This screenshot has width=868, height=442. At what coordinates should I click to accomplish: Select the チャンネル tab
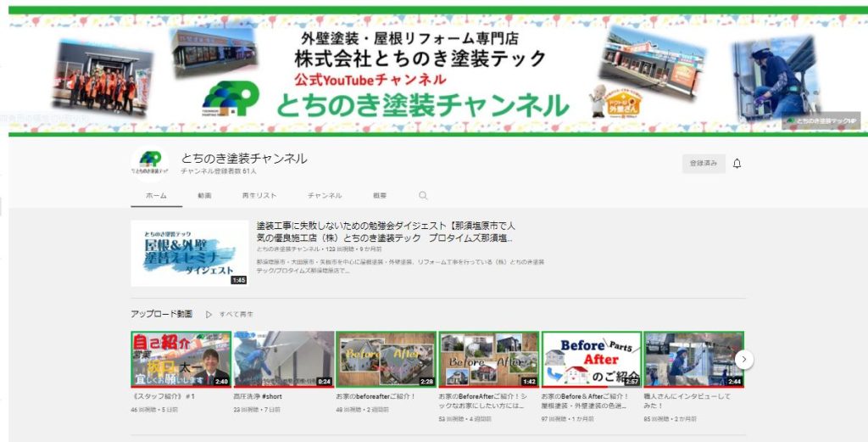coord(325,196)
